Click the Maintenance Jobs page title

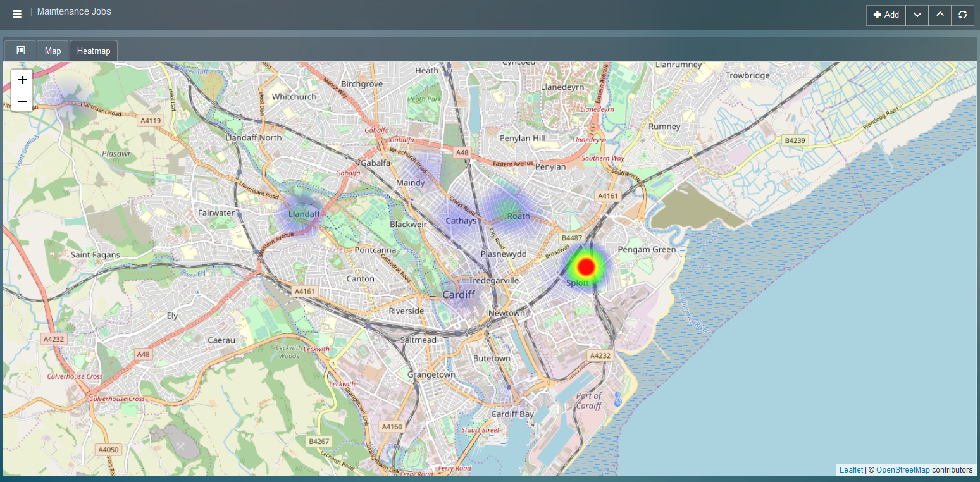click(74, 11)
